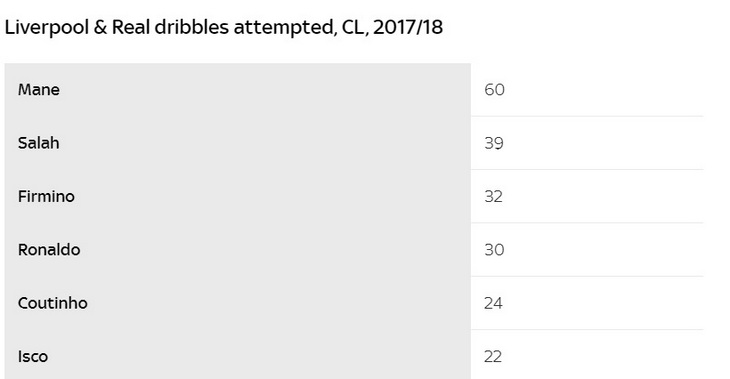Click the value 24 for Coutinho

pos(493,303)
